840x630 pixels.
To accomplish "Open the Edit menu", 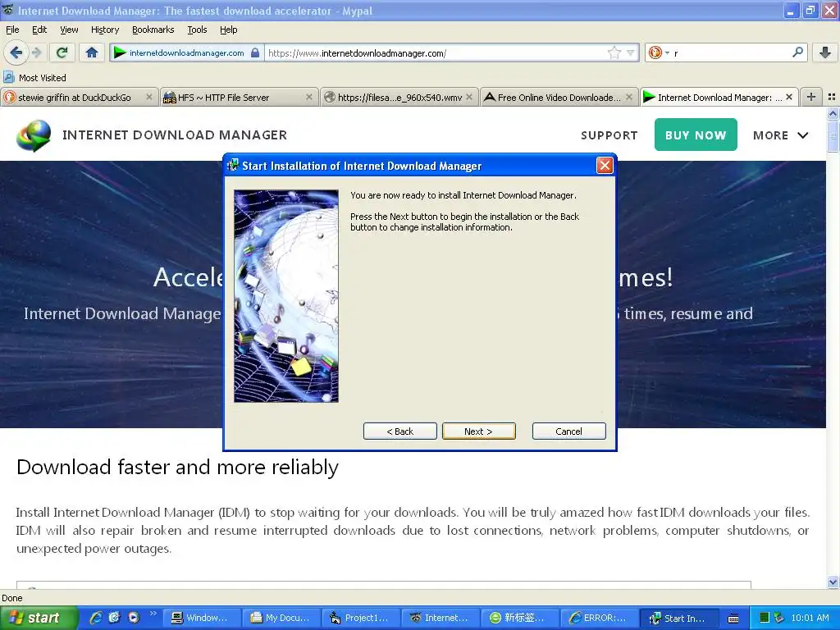I will coord(39,30).
